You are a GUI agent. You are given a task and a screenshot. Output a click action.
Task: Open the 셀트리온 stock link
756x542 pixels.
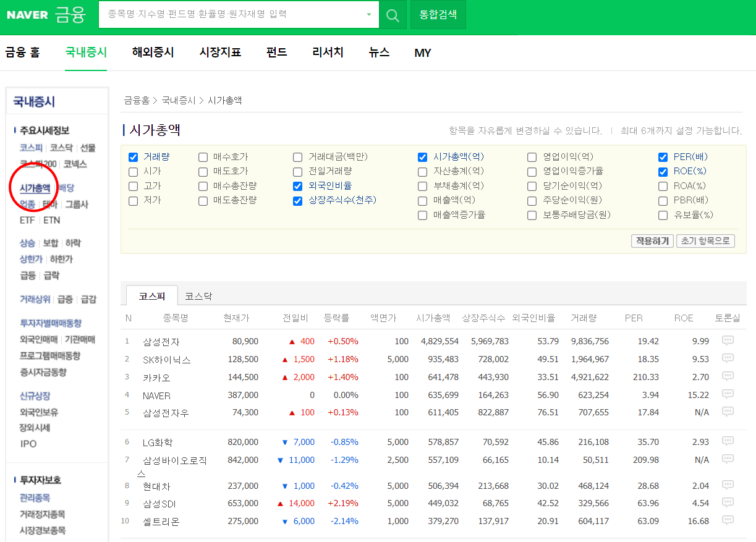(x=161, y=522)
